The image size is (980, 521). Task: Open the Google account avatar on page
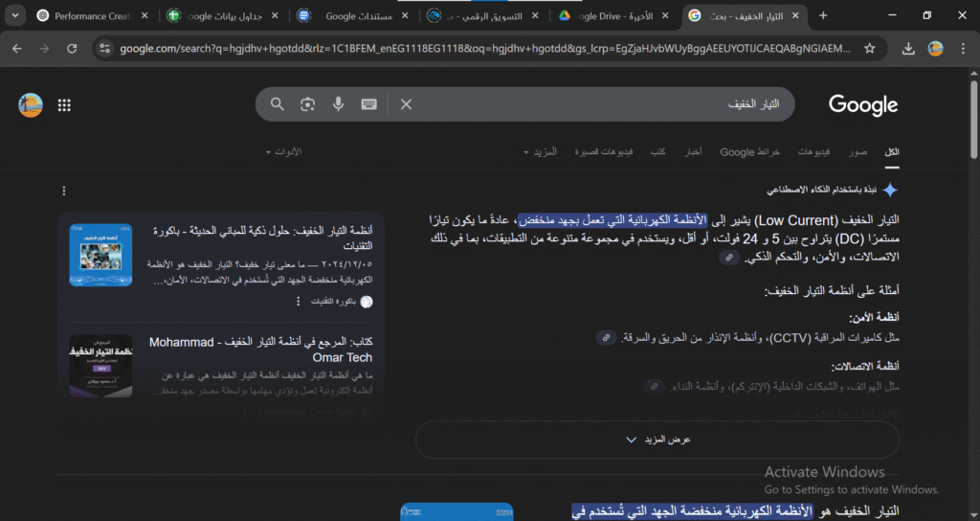click(31, 105)
